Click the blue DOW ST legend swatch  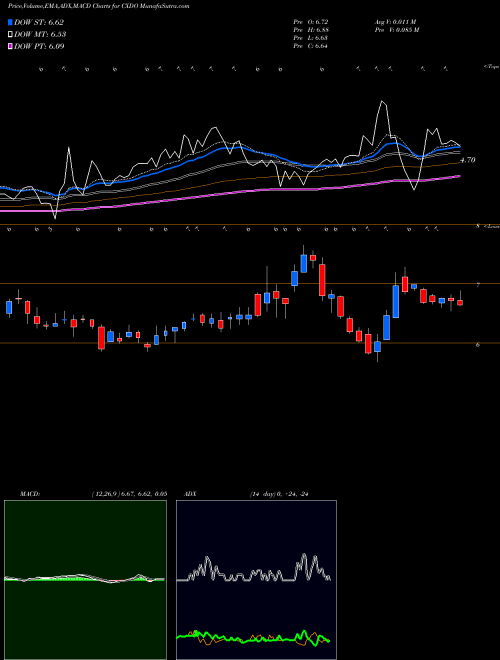coord(11,22)
